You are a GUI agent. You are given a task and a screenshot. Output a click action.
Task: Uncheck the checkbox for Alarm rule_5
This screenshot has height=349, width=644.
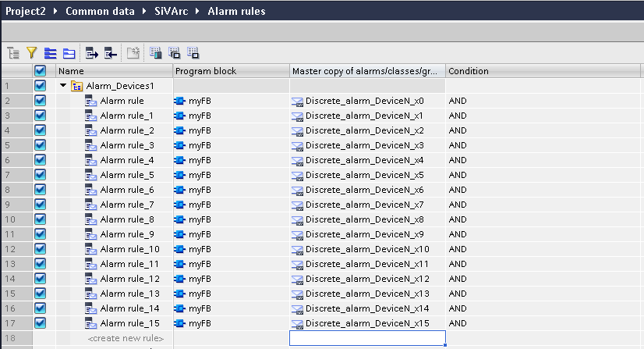pos(40,175)
